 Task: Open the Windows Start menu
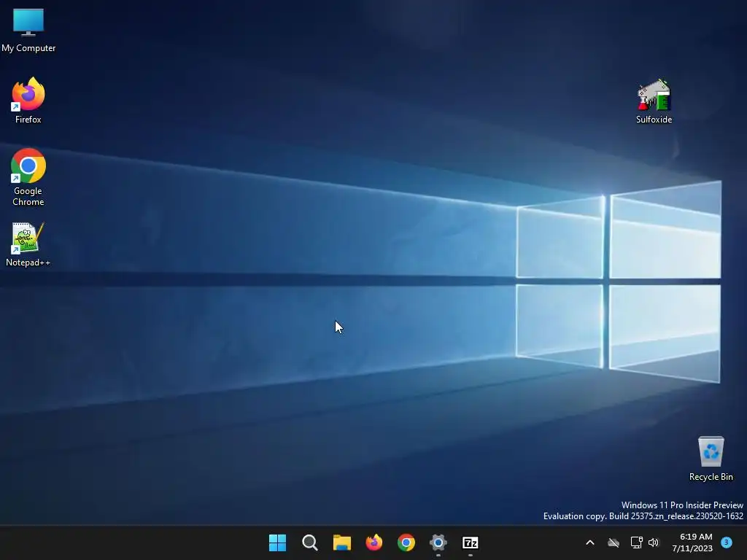point(277,542)
